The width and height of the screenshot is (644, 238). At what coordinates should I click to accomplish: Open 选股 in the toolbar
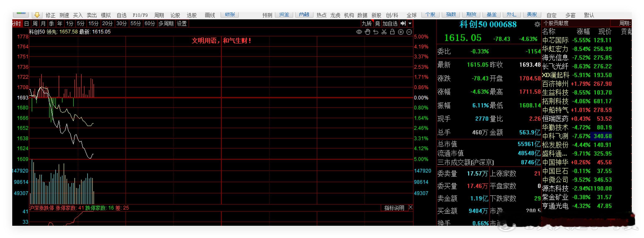pos(192,15)
